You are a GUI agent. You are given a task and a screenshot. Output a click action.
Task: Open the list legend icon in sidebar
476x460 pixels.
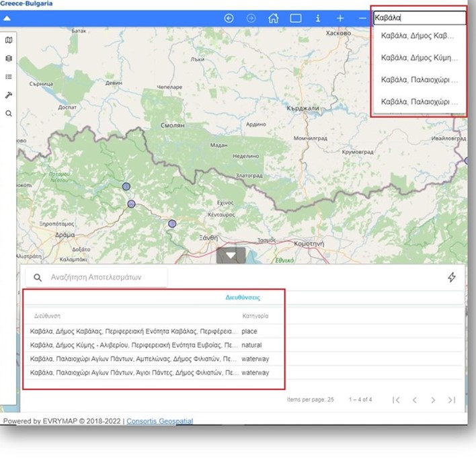pos(9,77)
